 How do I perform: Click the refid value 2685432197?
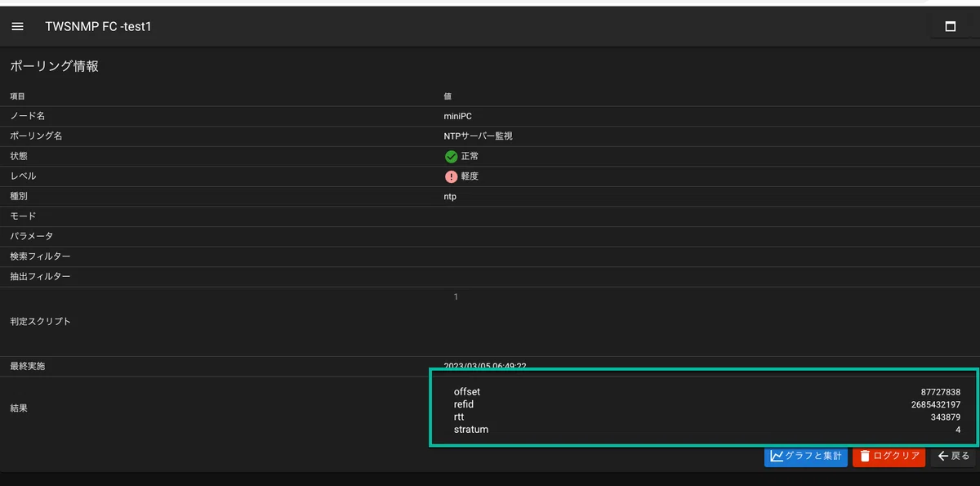click(936, 404)
